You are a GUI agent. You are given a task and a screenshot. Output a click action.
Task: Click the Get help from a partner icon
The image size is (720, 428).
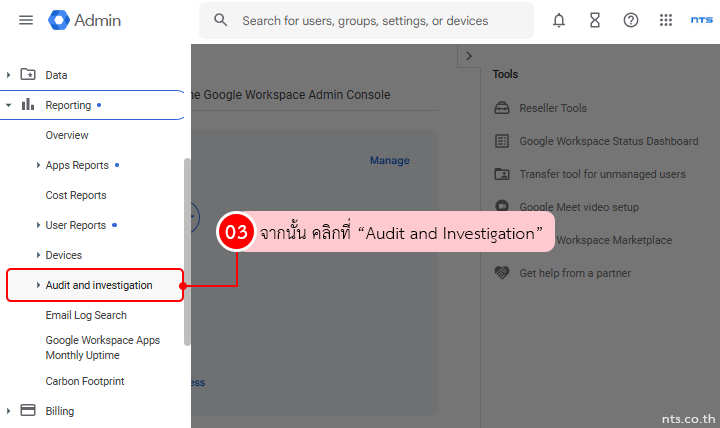pyautogui.click(x=502, y=273)
